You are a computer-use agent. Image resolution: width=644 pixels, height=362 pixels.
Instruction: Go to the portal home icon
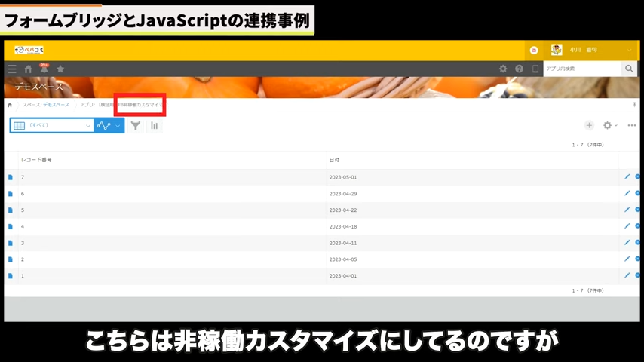point(29,69)
